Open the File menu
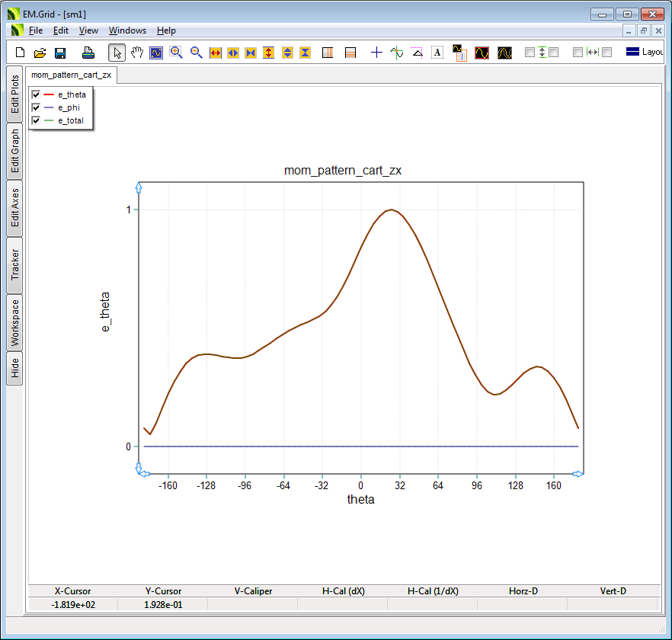This screenshot has height=640, width=672. (36, 30)
